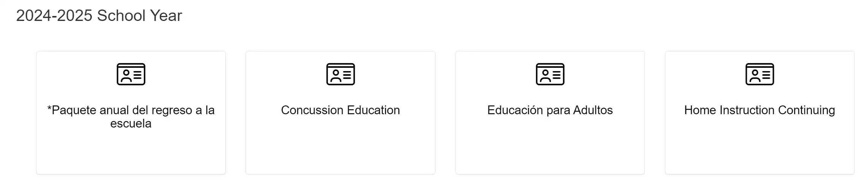Choose the Concussion Education enrollment tile
Screen dimensions: 868x185
[340, 113]
